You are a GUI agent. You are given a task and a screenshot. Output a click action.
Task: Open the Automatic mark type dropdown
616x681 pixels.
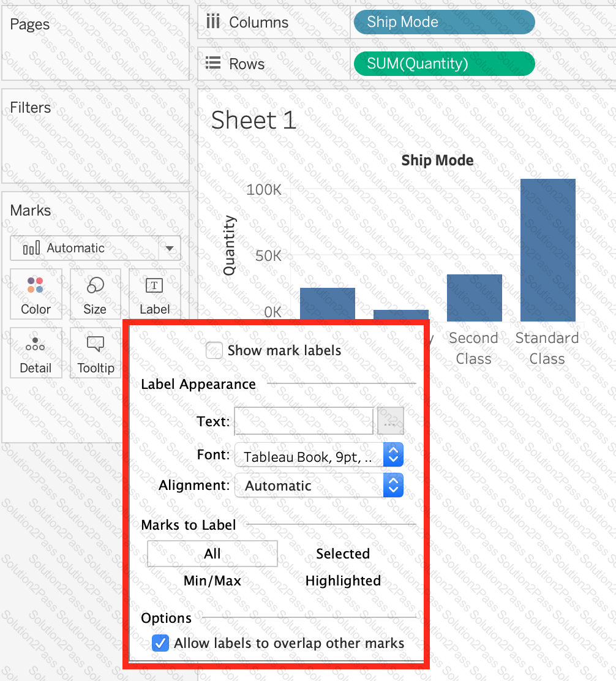(x=96, y=248)
